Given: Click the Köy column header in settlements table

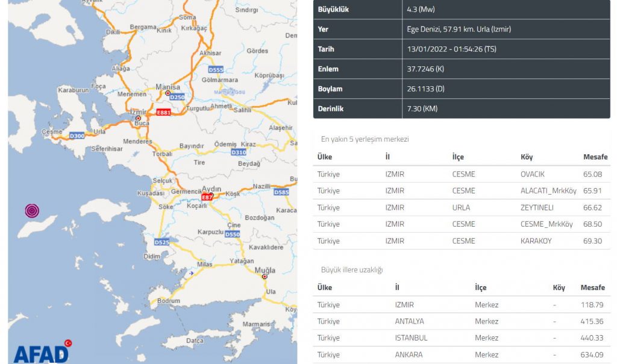Looking at the screenshot, I should point(527,157).
